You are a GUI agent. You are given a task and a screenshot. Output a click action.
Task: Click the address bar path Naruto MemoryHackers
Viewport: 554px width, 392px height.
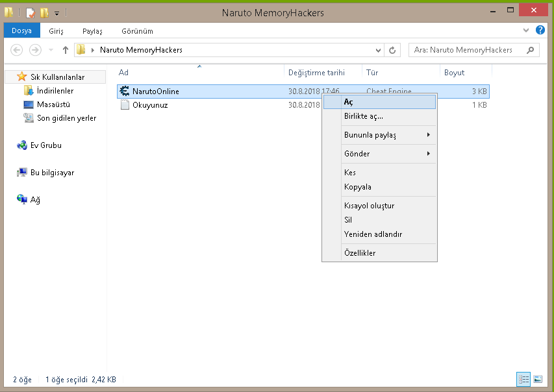(x=141, y=50)
